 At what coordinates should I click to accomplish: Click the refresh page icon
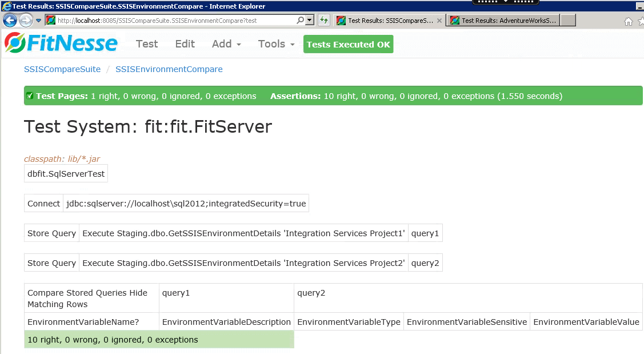(324, 20)
